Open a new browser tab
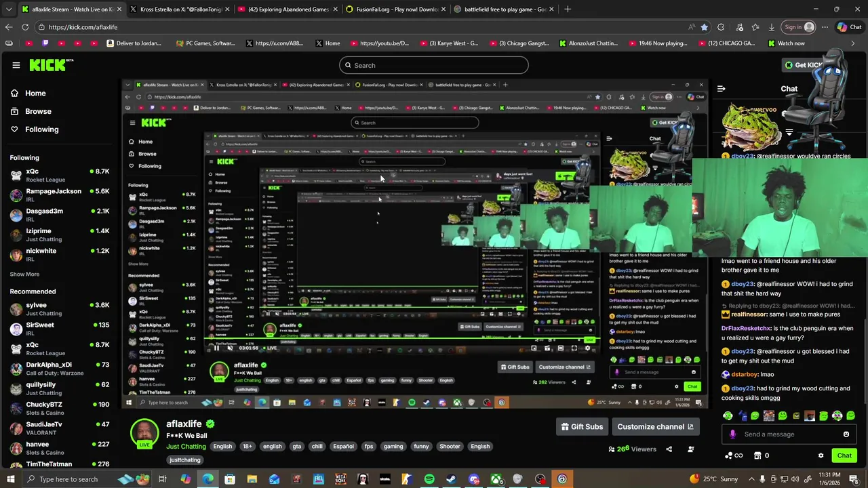Image resolution: width=868 pixels, height=488 pixels. [568, 9]
